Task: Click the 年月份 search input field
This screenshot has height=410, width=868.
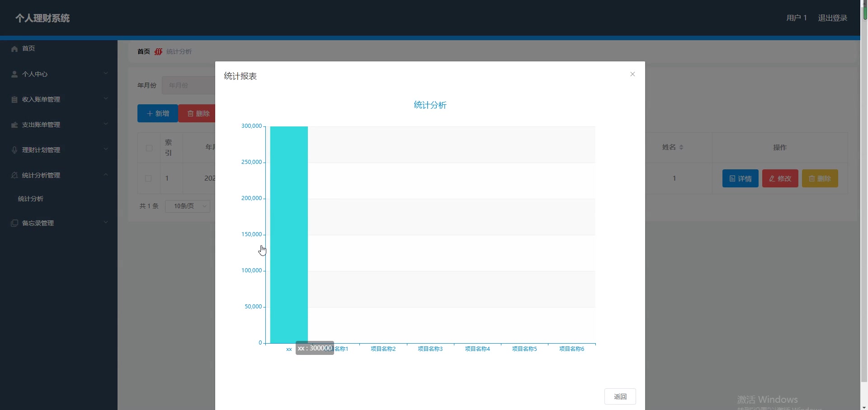Action: pos(189,85)
